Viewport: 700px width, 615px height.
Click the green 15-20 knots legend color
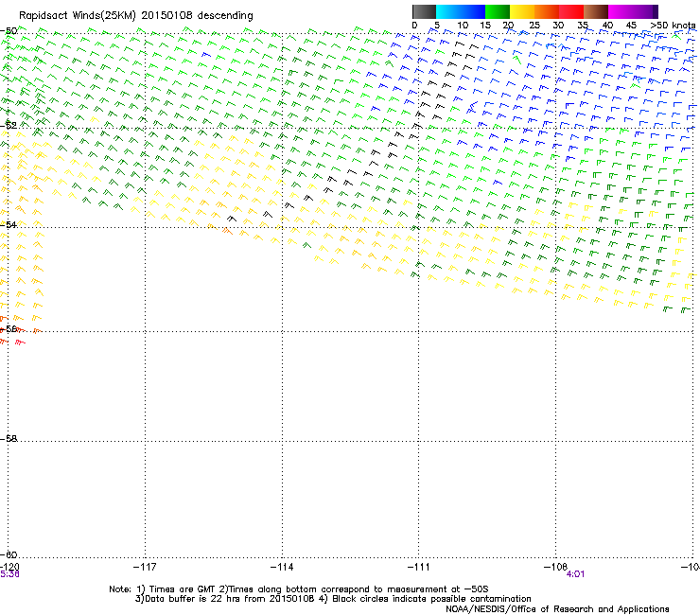click(498, 11)
